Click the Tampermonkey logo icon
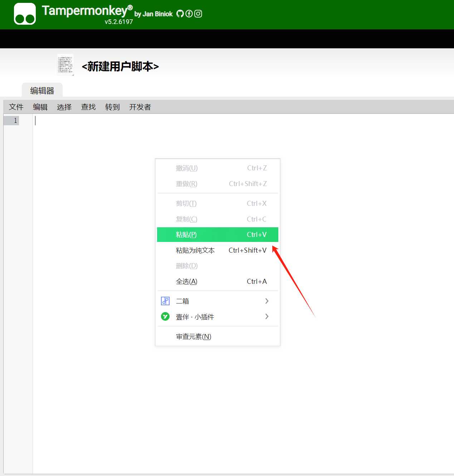This screenshot has height=476, width=454. (25, 14)
